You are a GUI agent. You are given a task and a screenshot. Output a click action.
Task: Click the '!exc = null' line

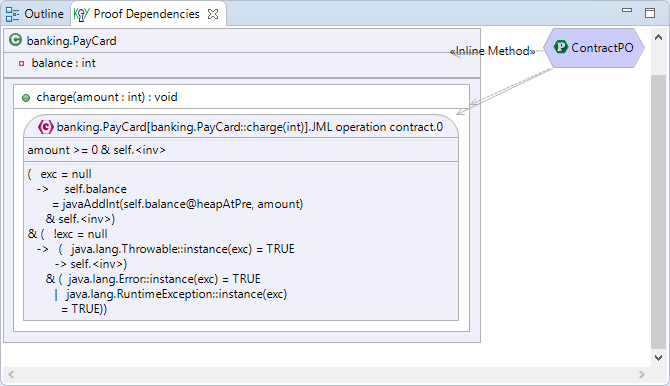coord(80,234)
